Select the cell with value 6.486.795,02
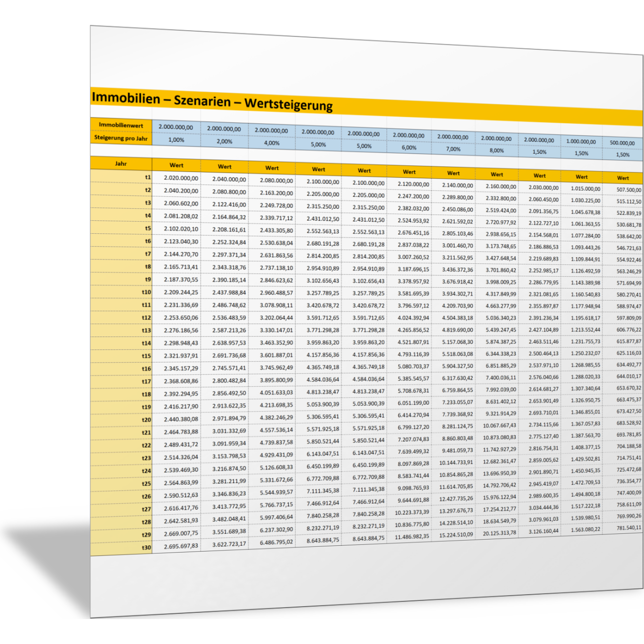Viewport: 644px width, 644px height. (x=276, y=542)
